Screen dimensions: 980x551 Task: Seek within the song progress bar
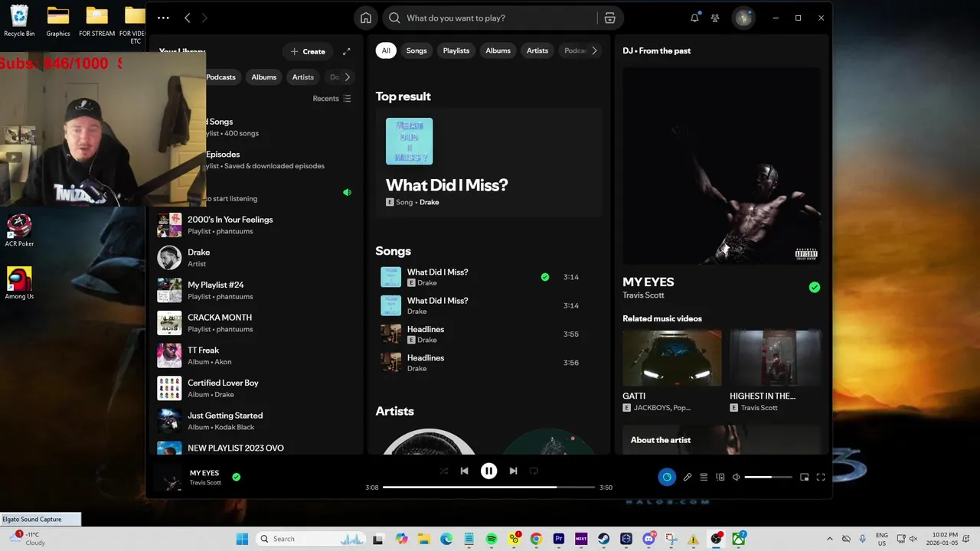(488, 487)
